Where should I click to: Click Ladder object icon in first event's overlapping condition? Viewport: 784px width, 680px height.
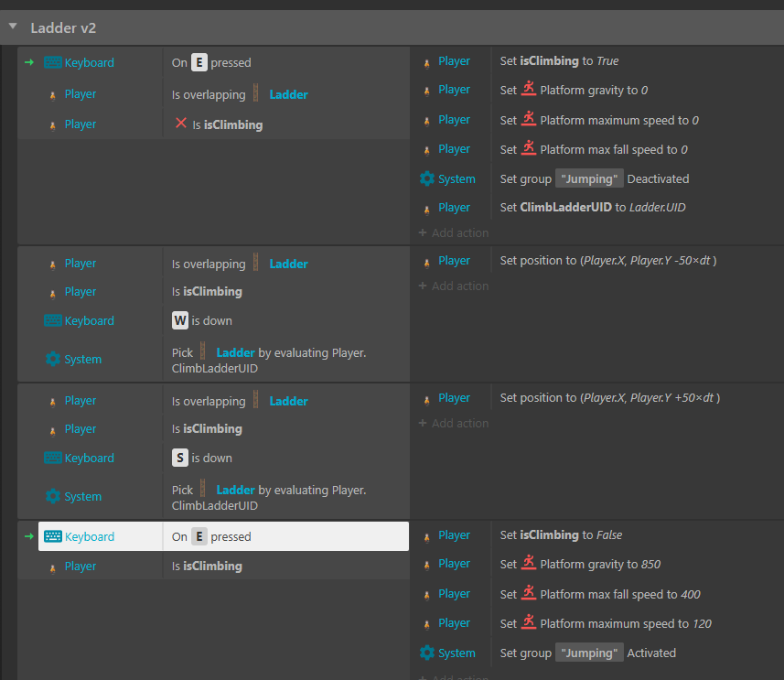256,93
